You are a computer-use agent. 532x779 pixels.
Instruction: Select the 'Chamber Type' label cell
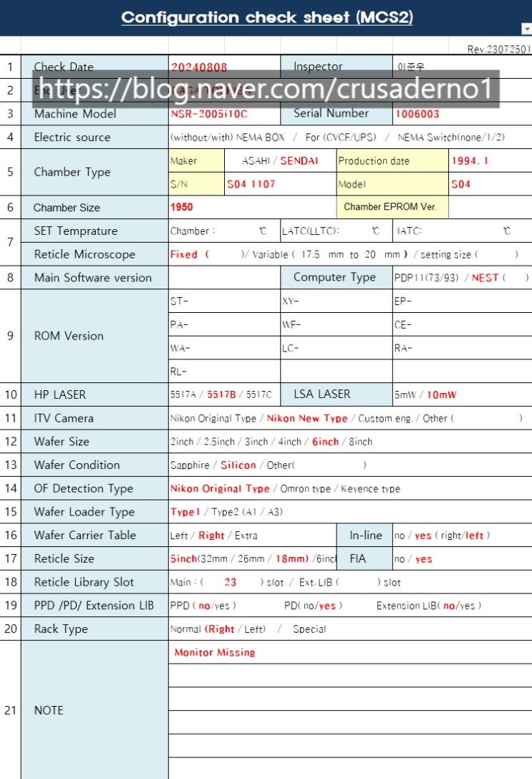95,172
